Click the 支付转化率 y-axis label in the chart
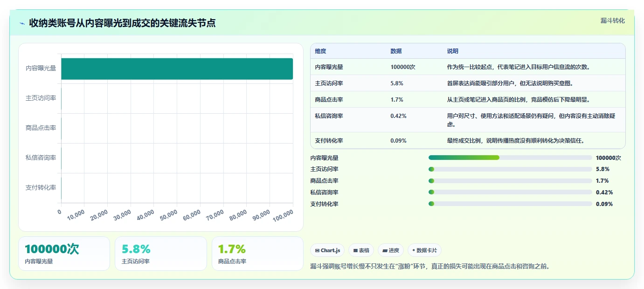 click(x=41, y=188)
